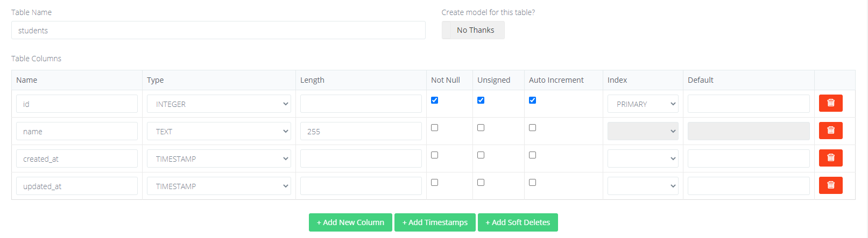The height and width of the screenshot is (238, 868).
Task: Click the Default field for id row
Action: 748,104
